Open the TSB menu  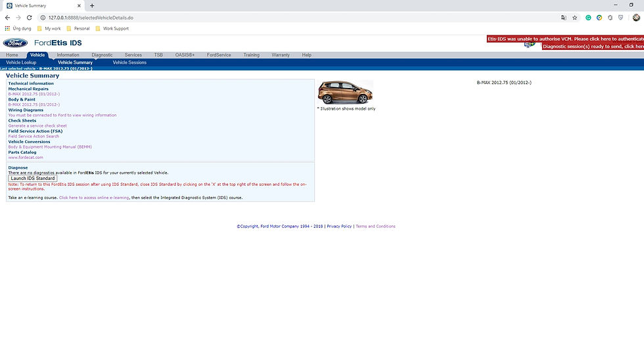[x=158, y=55]
